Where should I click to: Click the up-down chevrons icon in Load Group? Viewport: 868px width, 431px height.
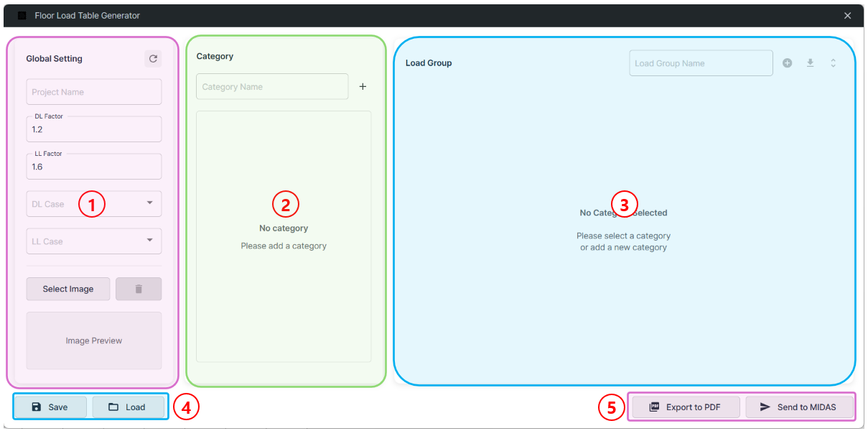(x=833, y=63)
